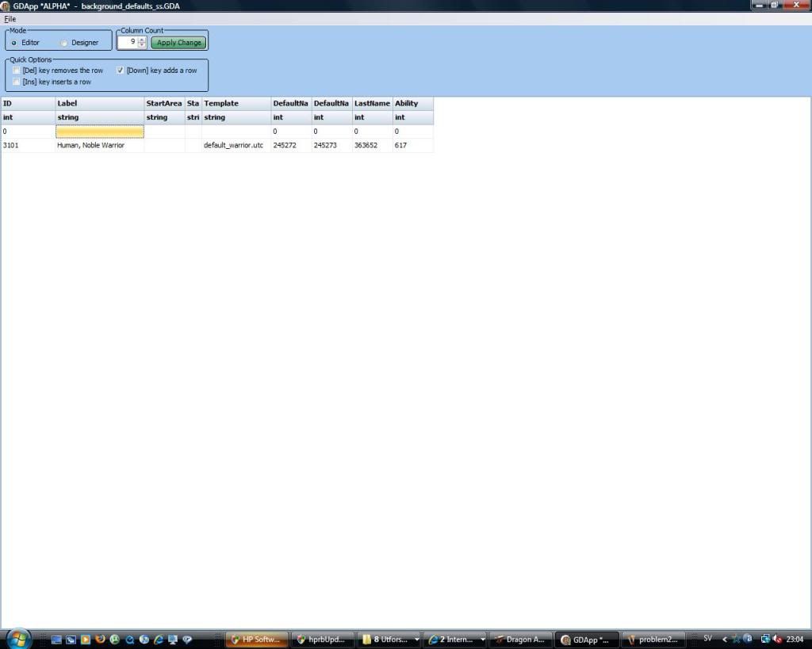This screenshot has width=812, height=649.
Task: Click the Show Desktop quick launch icon
Action: point(56,639)
